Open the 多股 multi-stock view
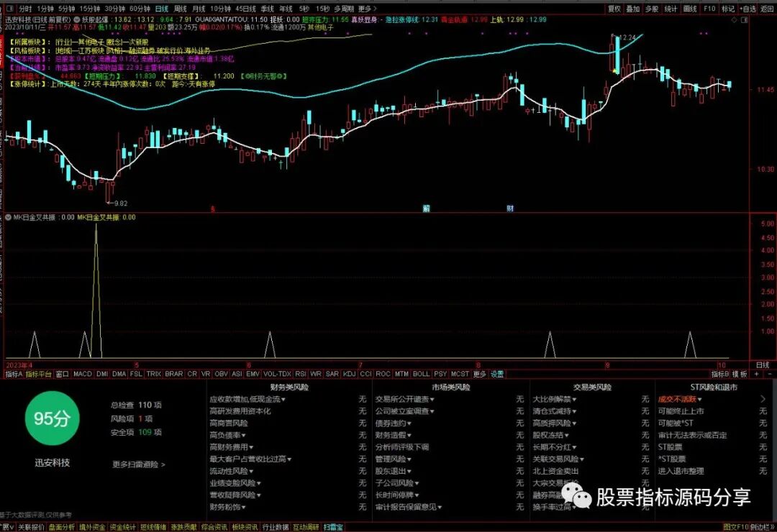 coord(652,9)
